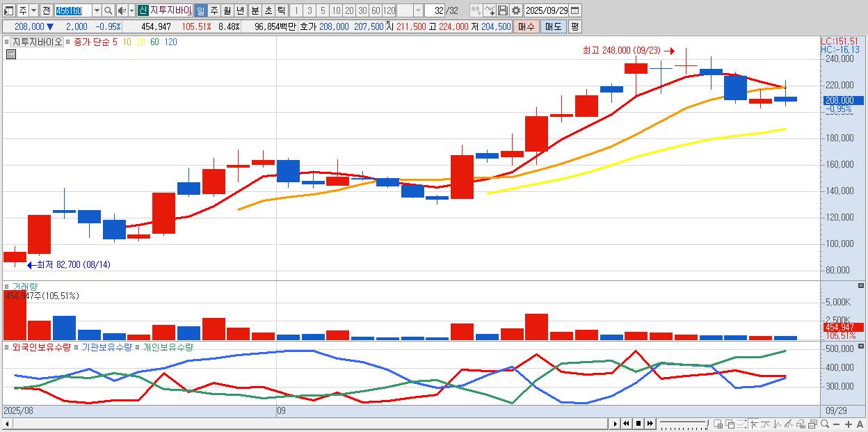This screenshot has width=868, height=432.
Task: Click the grid table icon under the legend
Action: coord(11,54)
